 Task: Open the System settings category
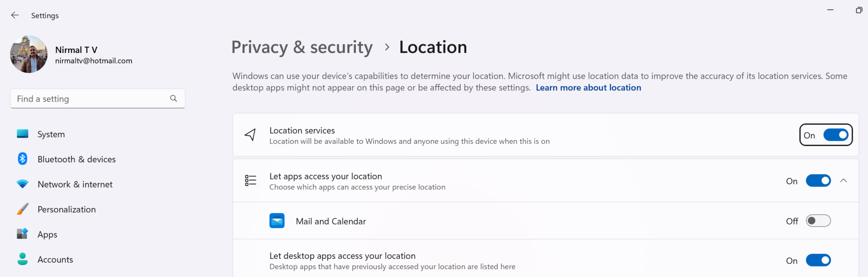tap(51, 134)
